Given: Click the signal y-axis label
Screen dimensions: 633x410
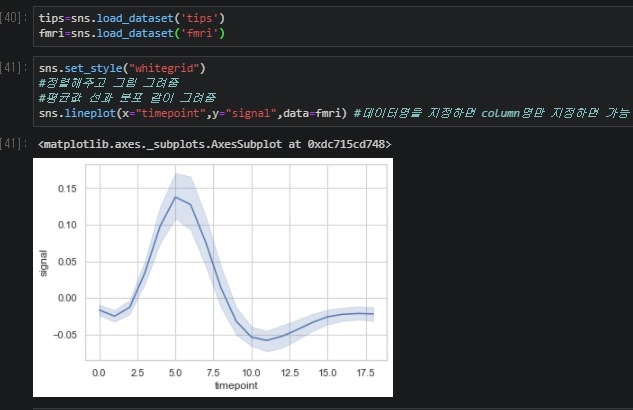Looking at the screenshot, I should pos(44,264).
